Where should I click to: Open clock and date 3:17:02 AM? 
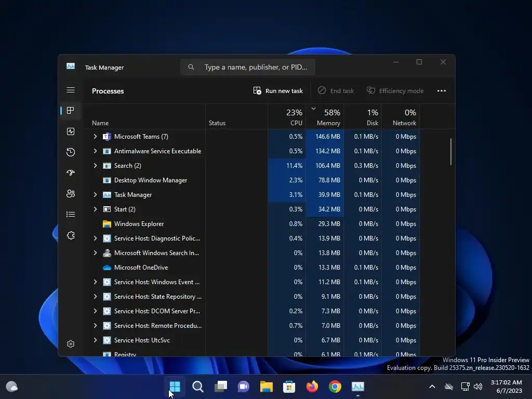507,387
